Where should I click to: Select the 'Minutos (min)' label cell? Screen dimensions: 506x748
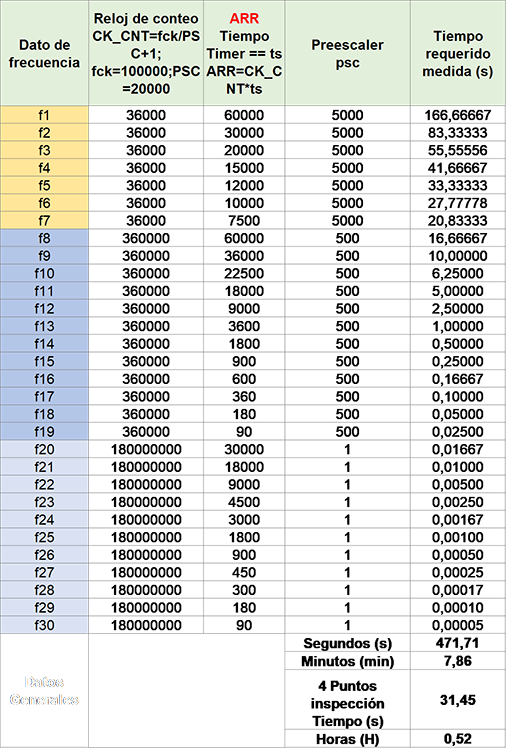click(x=348, y=661)
